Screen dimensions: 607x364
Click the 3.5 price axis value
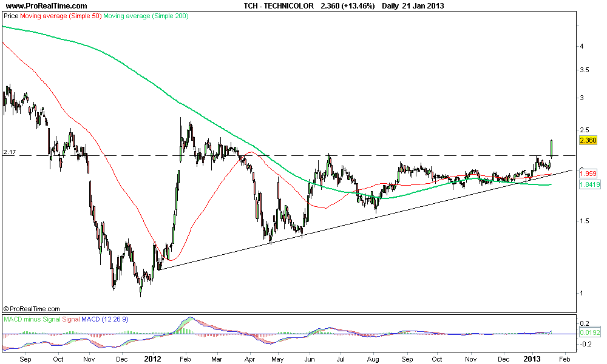[x=585, y=70]
